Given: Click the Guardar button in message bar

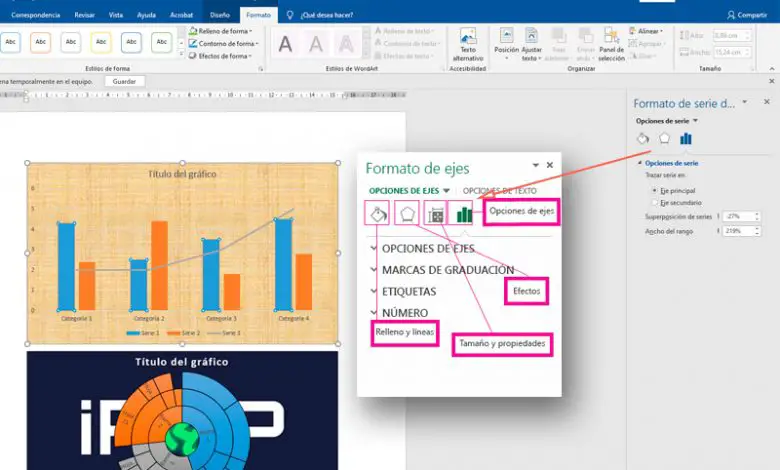Looking at the screenshot, I should coord(124,81).
